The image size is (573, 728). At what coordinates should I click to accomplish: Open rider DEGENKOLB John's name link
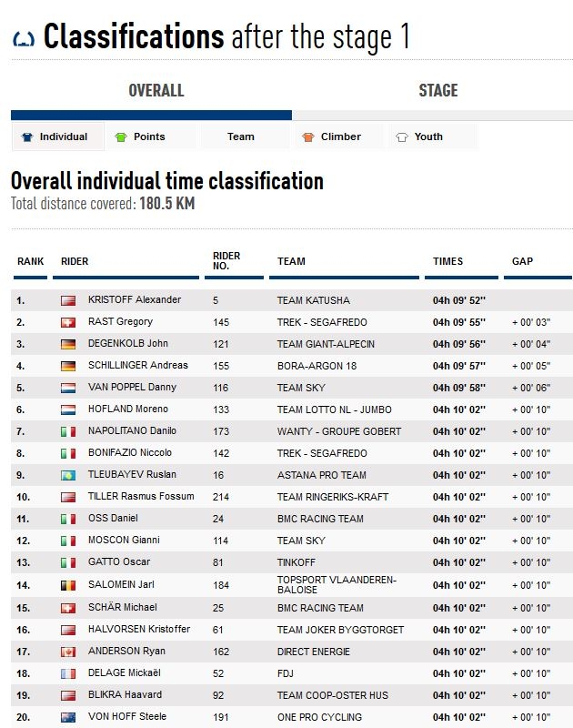pyautogui.click(x=128, y=344)
